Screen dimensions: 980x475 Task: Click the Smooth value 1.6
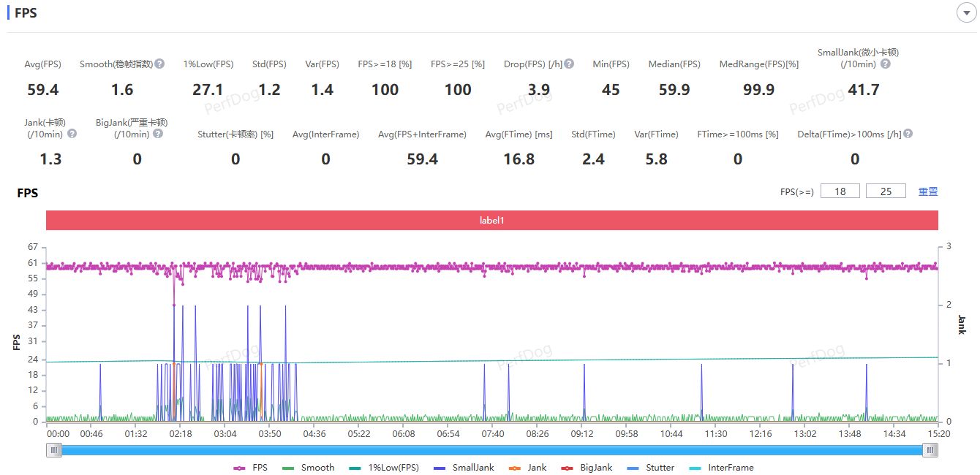point(122,90)
